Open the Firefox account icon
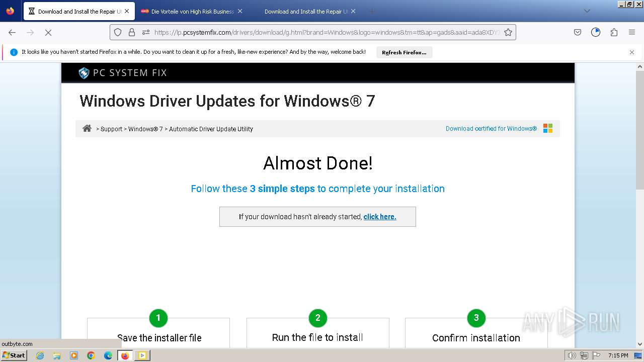644x362 pixels. tap(596, 32)
